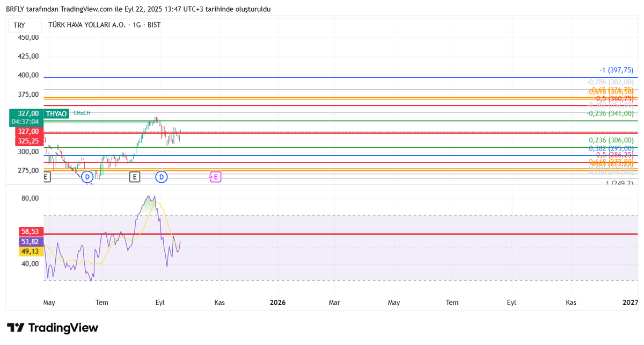Screen dimensions: 644x345
Task: Open the first blue "D" dividend marker
Action: [87, 176]
